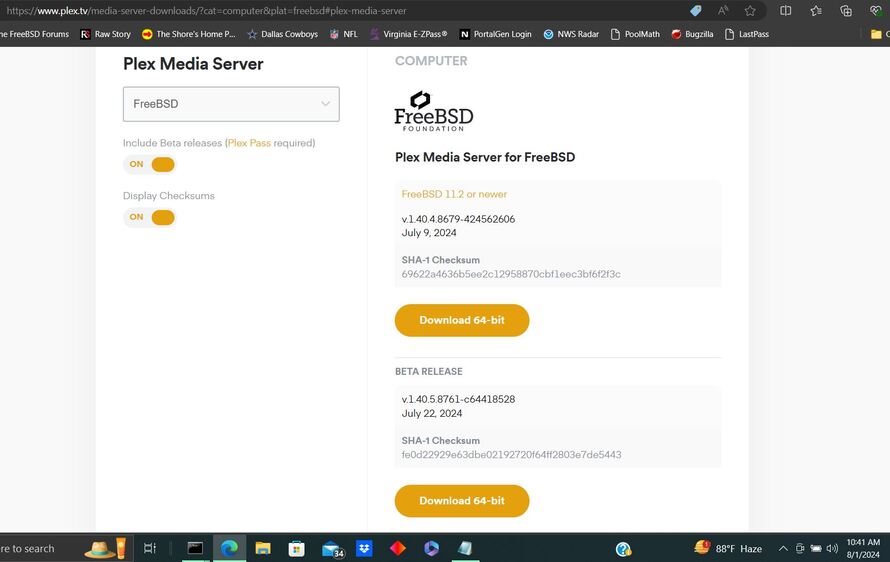Add this page to favorites
Image resolution: width=890 pixels, height=562 pixels.
coord(750,11)
